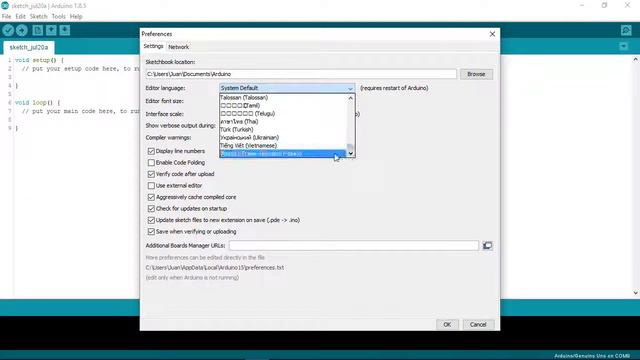Click OK in Preferences
The width and height of the screenshot is (640, 360).
tap(447, 324)
